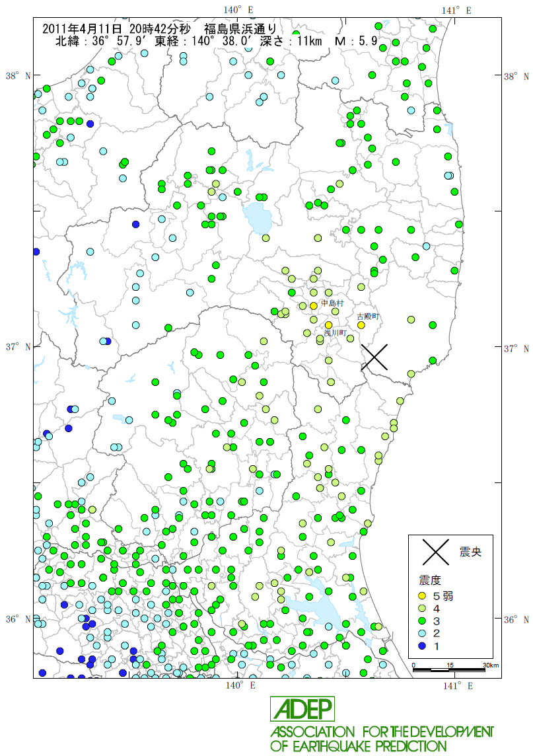Viewport: 533px width, 756px height.
Task: Click the light green intensity 4 legend dot
Action: 423,609
